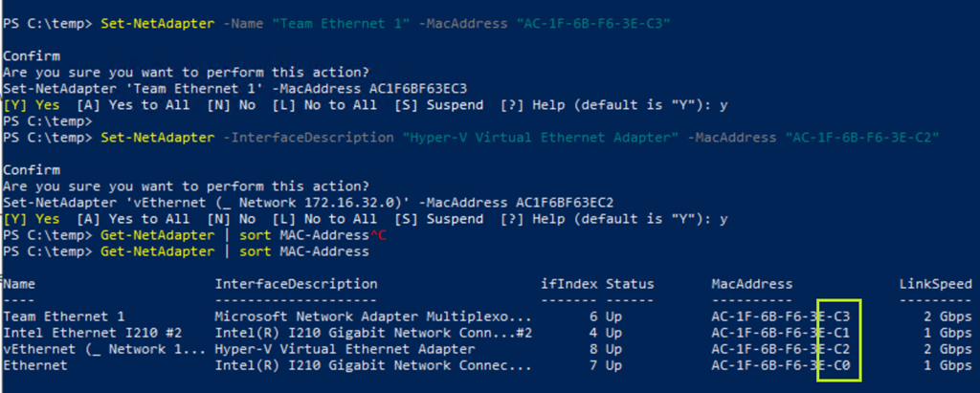Click the Status column header
The width and height of the screenshot is (980, 393).
click(630, 284)
